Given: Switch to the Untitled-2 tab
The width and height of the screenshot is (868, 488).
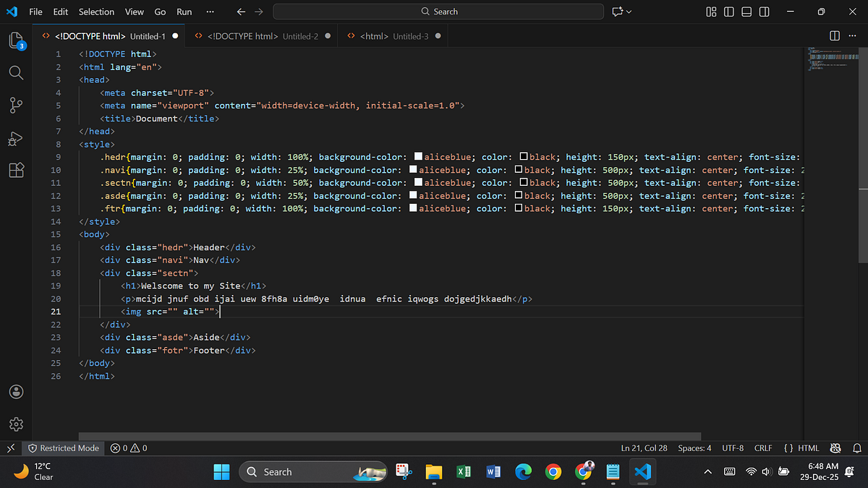Looking at the screenshot, I should pos(263,36).
